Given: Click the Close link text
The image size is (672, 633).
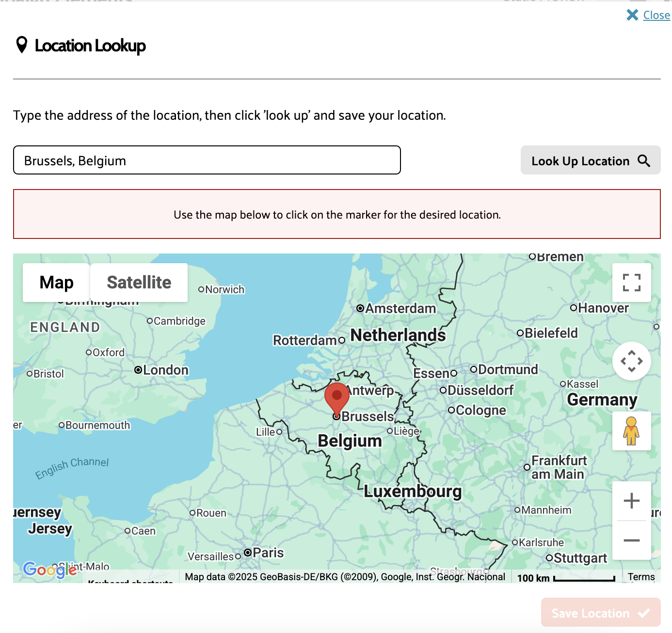Looking at the screenshot, I should [x=656, y=16].
